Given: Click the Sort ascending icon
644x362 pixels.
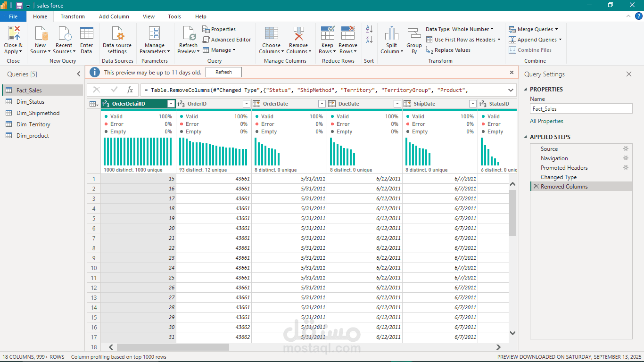Looking at the screenshot, I should 369,29.
